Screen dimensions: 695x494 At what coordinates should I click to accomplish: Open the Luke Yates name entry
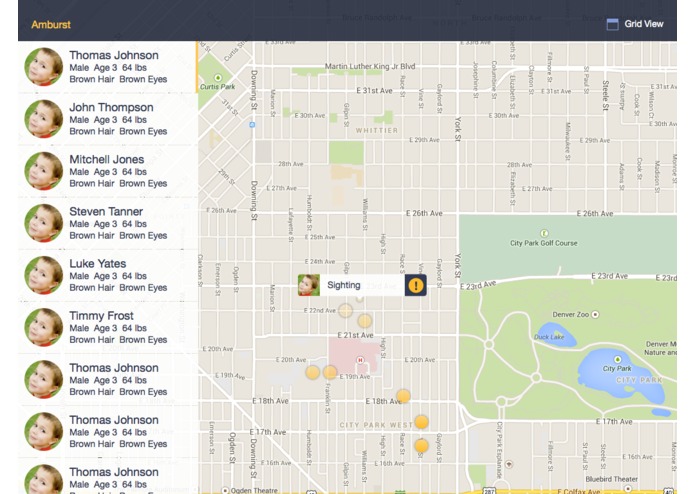click(98, 264)
